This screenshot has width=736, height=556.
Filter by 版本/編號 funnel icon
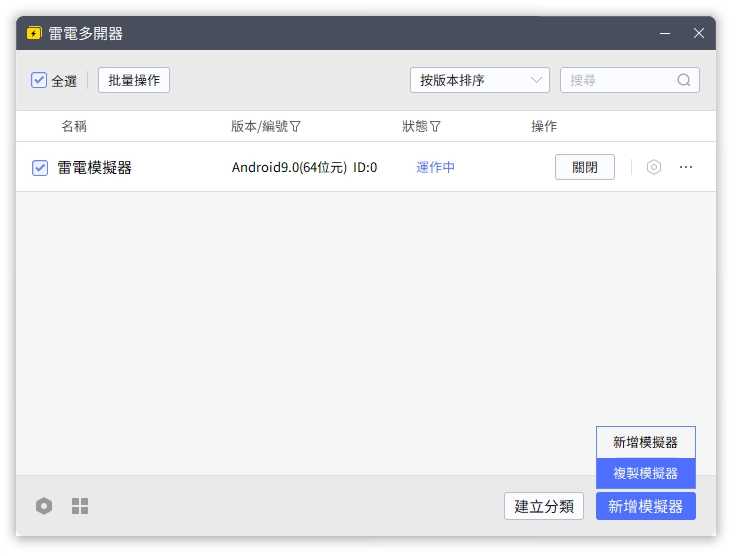coord(295,126)
